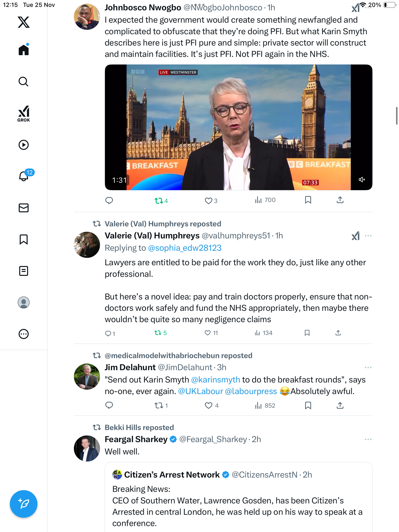Viewport: 399px width, 532px height.
Task: Play the Karin Smyth BBC Breakfast video
Action: (238, 127)
